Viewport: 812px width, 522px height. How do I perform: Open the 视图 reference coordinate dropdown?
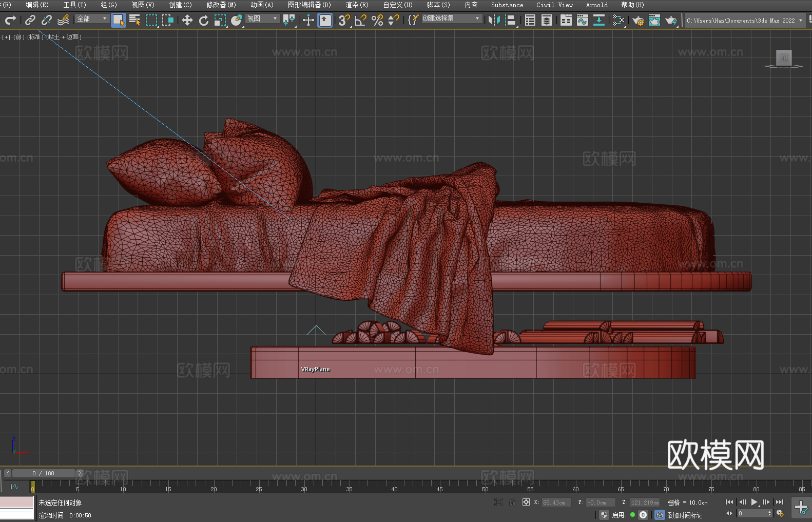pos(262,18)
